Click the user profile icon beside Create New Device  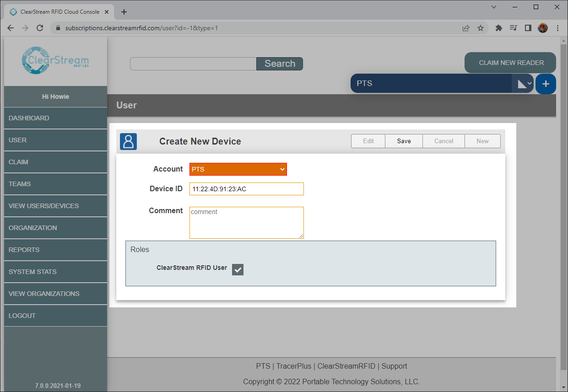pos(129,141)
